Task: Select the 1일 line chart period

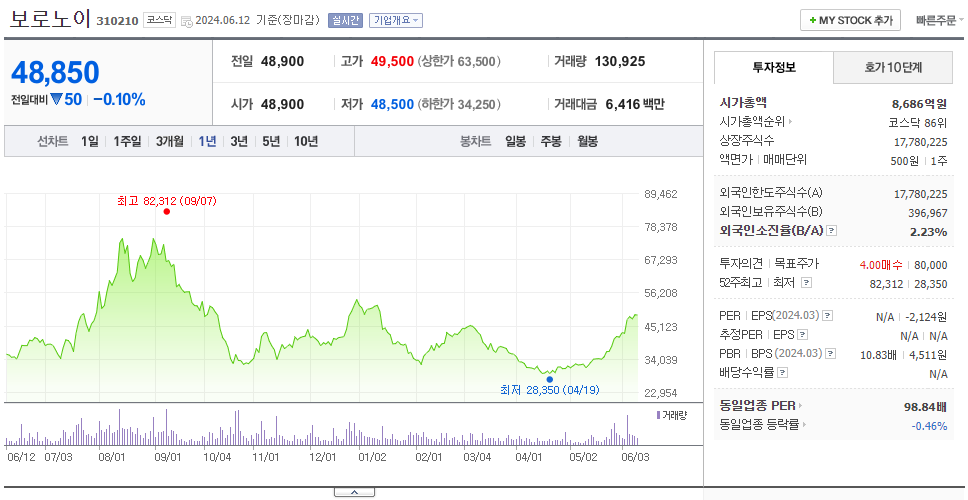Action: click(90, 141)
